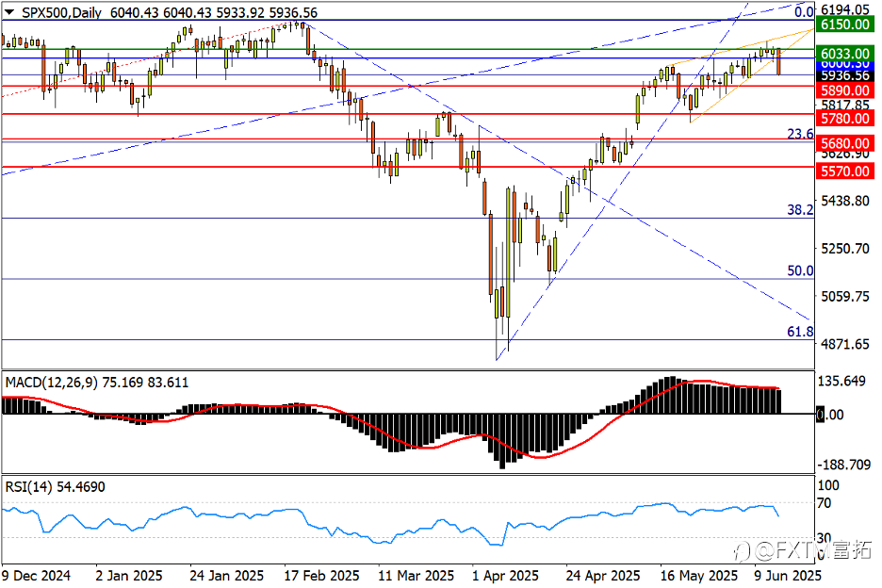Select the 6150.00 green price label

[x=845, y=24]
